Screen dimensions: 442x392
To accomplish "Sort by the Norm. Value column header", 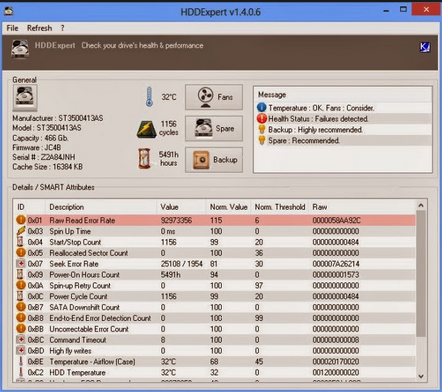I will [x=229, y=207].
